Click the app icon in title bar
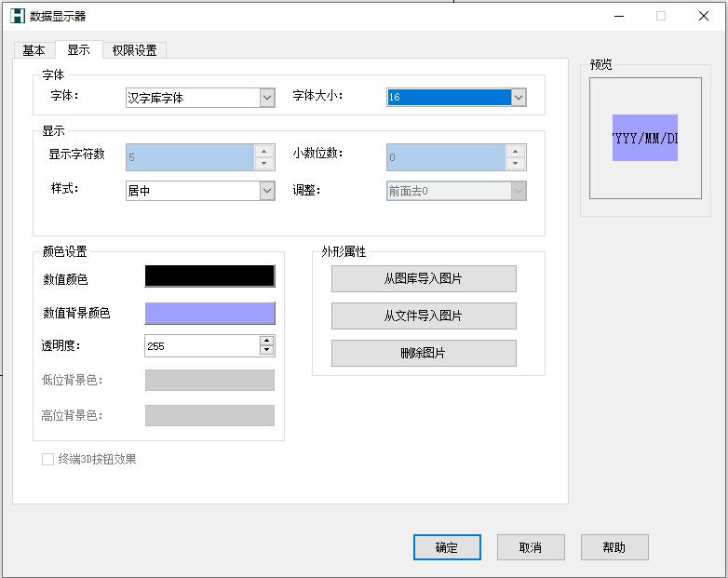Screen dimensions: 728x578 pos(16,16)
